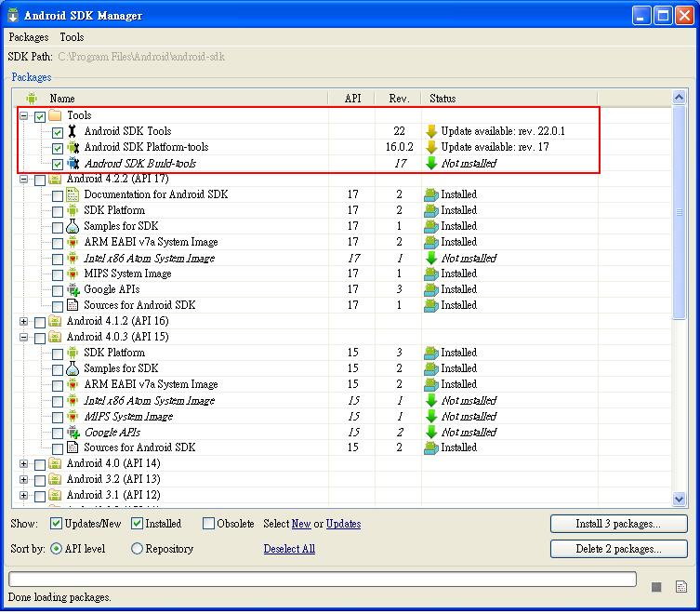
Task: Click the stop operation square icon
Action: tap(656, 587)
